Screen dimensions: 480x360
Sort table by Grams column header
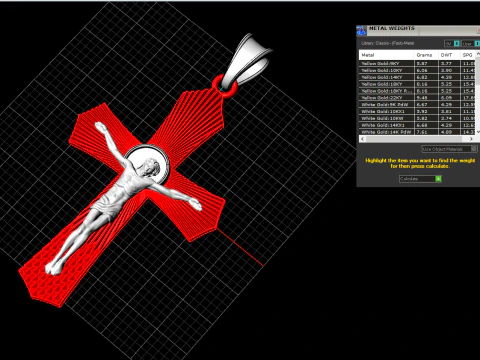click(426, 55)
